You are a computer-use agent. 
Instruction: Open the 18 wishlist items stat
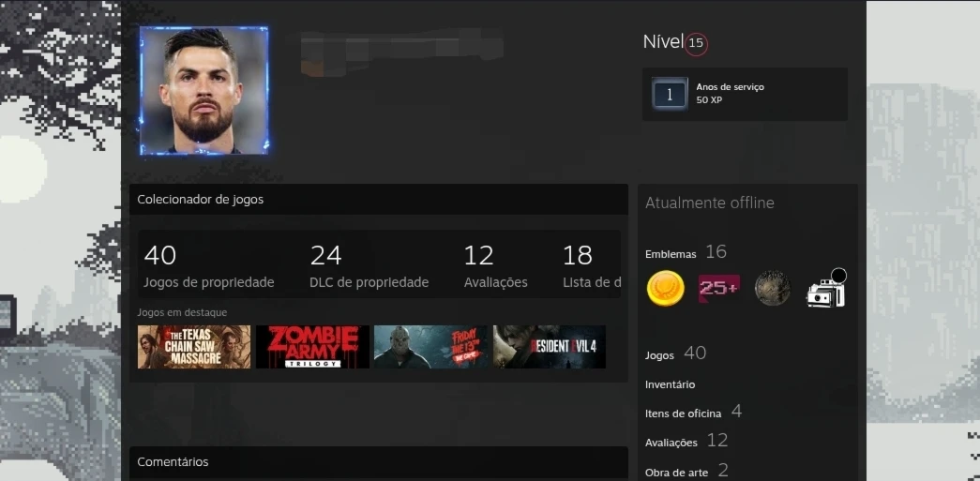click(591, 266)
